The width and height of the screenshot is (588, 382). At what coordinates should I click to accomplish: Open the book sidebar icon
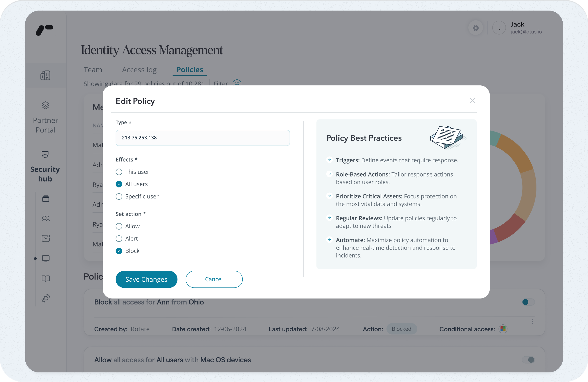[46, 279]
